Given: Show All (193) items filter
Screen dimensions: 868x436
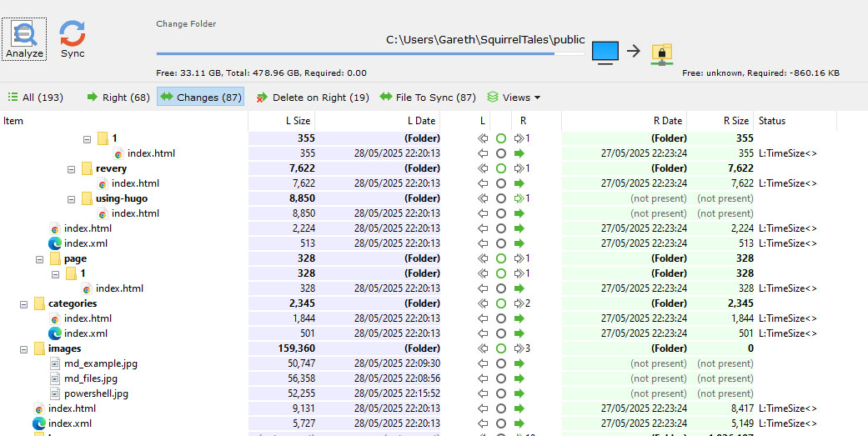Looking at the screenshot, I should pyautogui.click(x=35, y=98).
